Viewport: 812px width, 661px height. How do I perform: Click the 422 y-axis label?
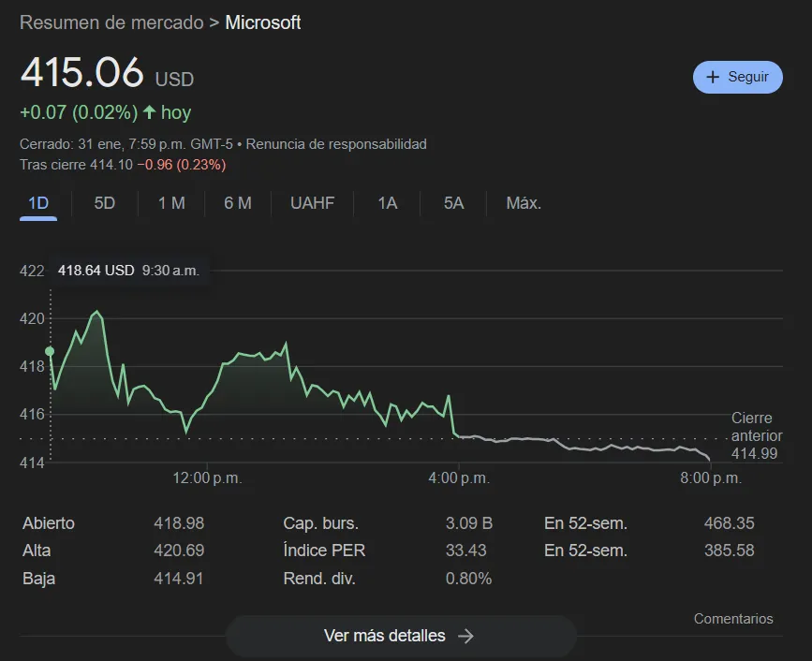point(32,271)
